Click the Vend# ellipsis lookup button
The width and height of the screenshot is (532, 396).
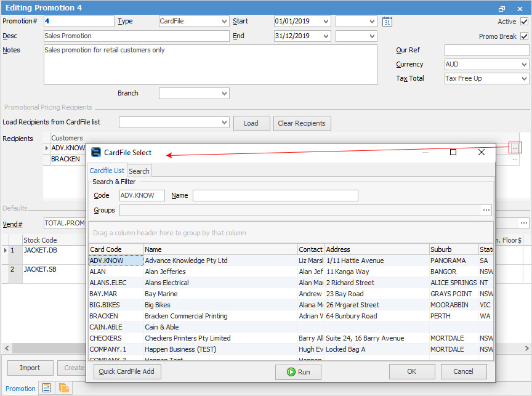pyautogui.click(x=524, y=223)
